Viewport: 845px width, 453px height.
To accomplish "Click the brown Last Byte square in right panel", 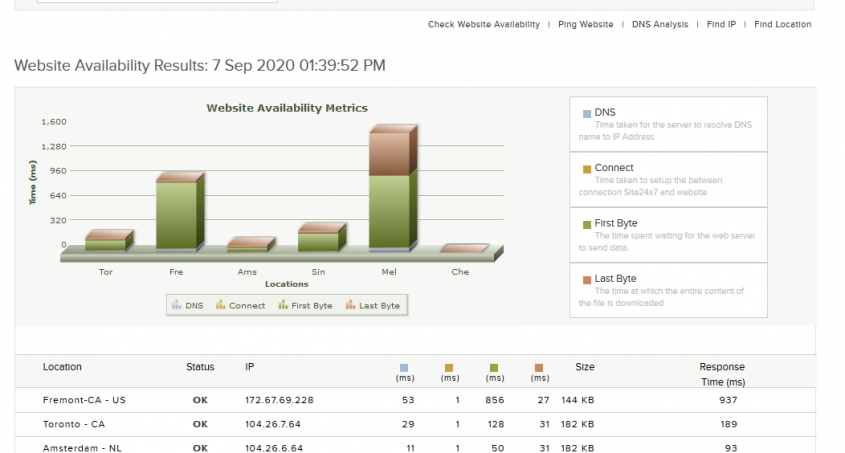I will 586,279.
